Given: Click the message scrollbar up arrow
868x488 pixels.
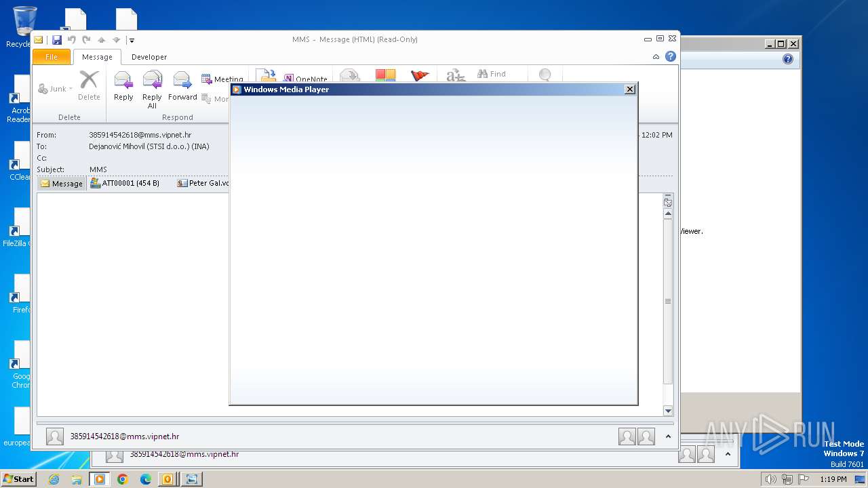Looking at the screenshot, I should [x=668, y=213].
